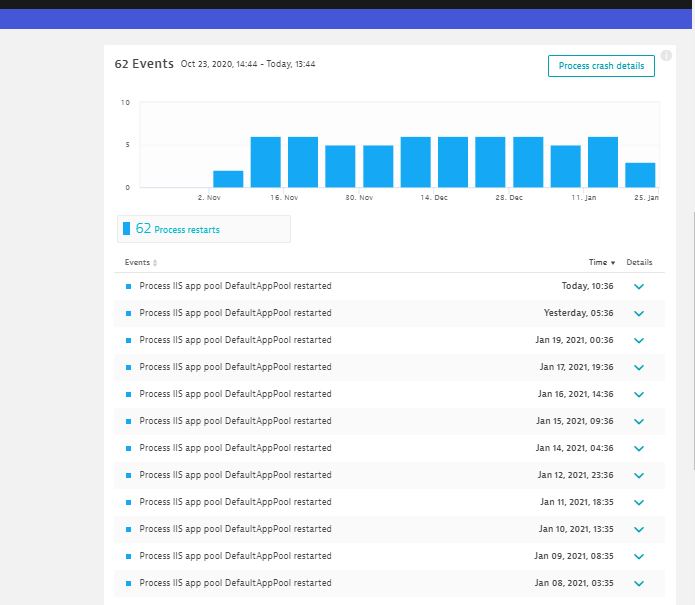Expand details for Yesterday, 05:36 event
Image resolution: width=695 pixels, height=605 pixels.
[x=639, y=313]
